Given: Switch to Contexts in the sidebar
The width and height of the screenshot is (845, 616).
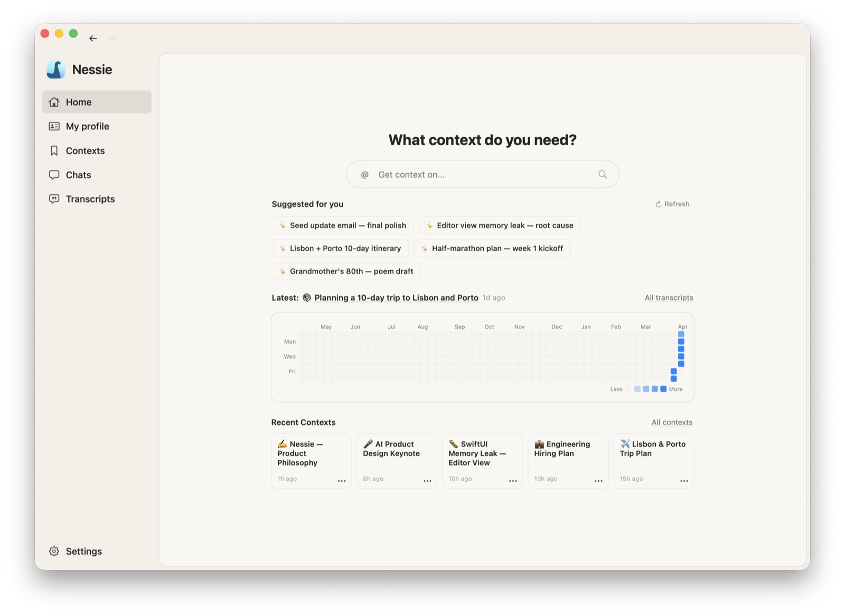Looking at the screenshot, I should pyautogui.click(x=97, y=150).
